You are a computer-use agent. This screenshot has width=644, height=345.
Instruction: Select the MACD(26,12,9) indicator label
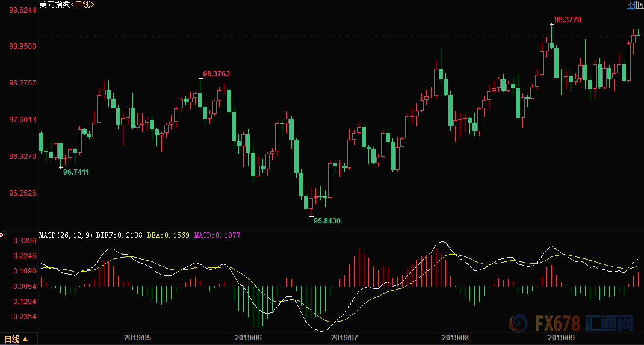(66, 235)
